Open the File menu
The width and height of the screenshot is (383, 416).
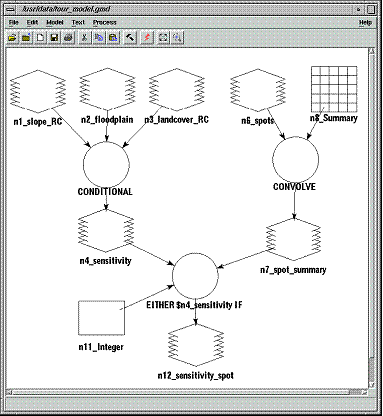point(14,22)
